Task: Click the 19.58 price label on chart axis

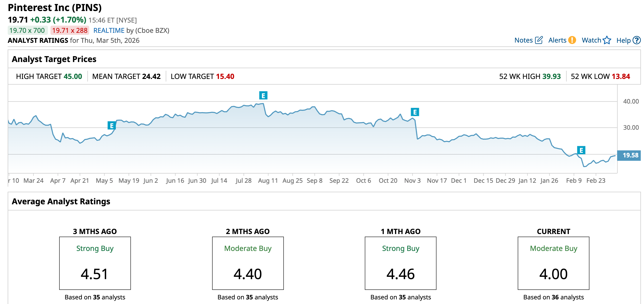Action: click(x=630, y=155)
